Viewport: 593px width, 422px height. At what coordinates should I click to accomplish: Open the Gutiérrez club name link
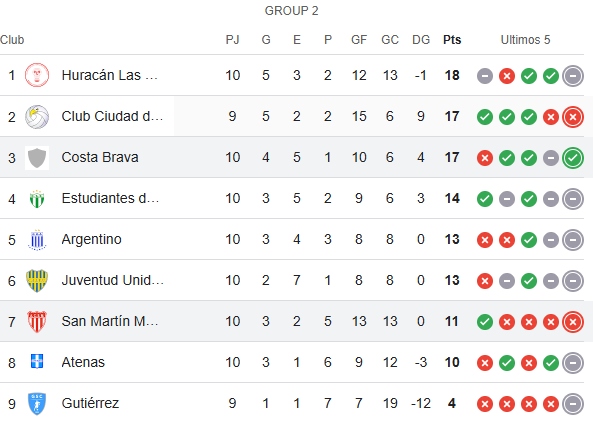pos(90,403)
